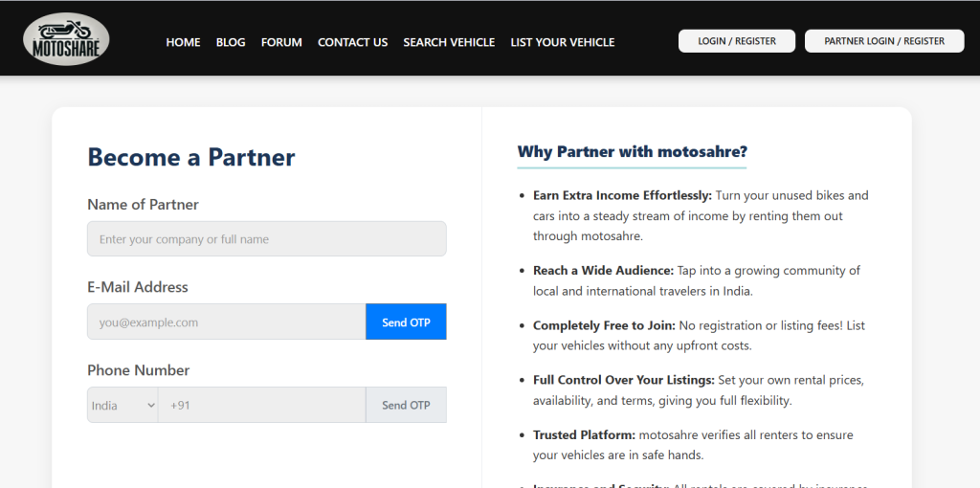Focus the Name of Partner field
980x488 pixels.
[x=267, y=238]
